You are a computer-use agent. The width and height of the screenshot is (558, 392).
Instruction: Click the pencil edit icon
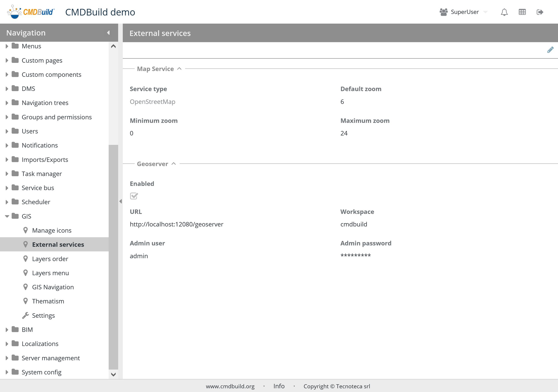550,50
